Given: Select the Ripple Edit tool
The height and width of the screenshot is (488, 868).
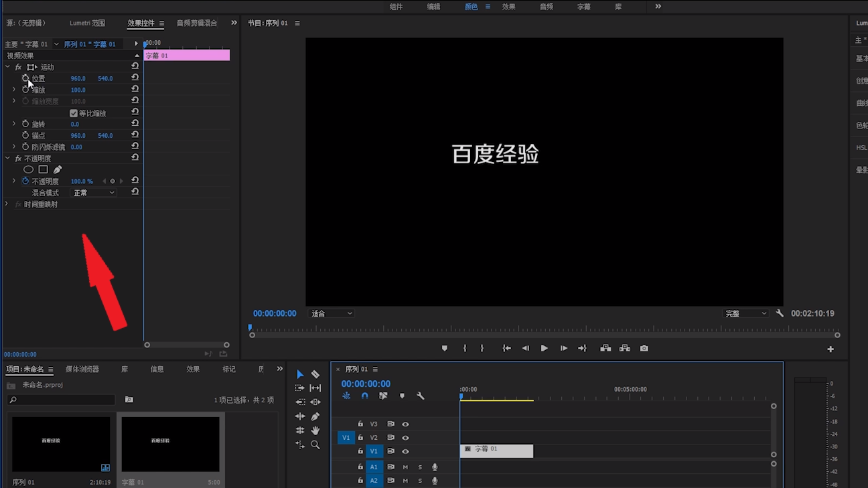Looking at the screenshot, I should (300, 416).
